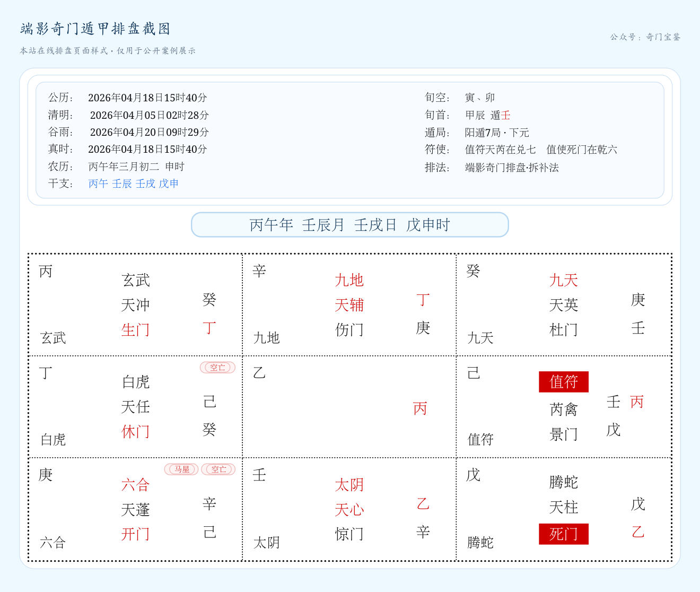Image resolution: width=700 pixels, height=592 pixels.
Task: Click the 旬空 value 寅、卯
Action: coord(480,98)
